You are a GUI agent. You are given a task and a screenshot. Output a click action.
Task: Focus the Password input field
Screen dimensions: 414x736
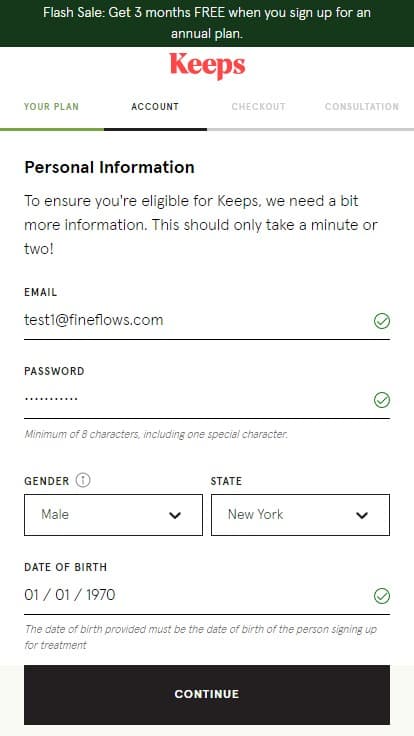tap(207, 400)
